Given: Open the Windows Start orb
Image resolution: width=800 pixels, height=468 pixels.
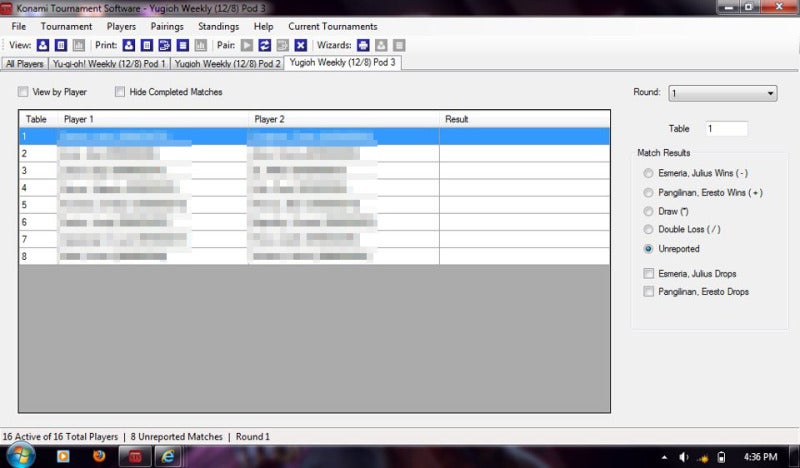Looking at the screenshot, I should [21, 455].
